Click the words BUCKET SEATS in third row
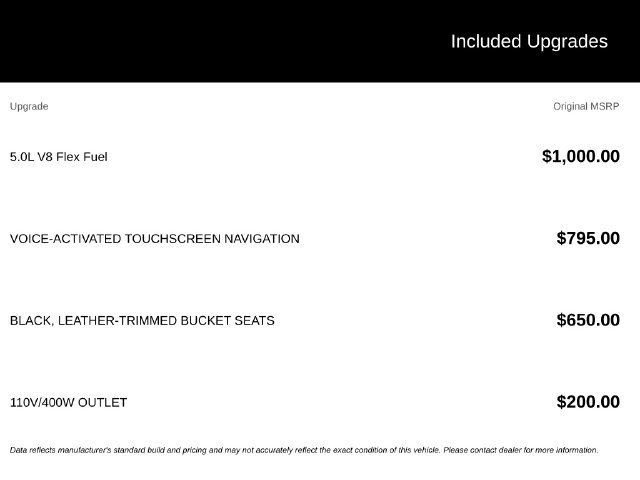 point(227,321)
